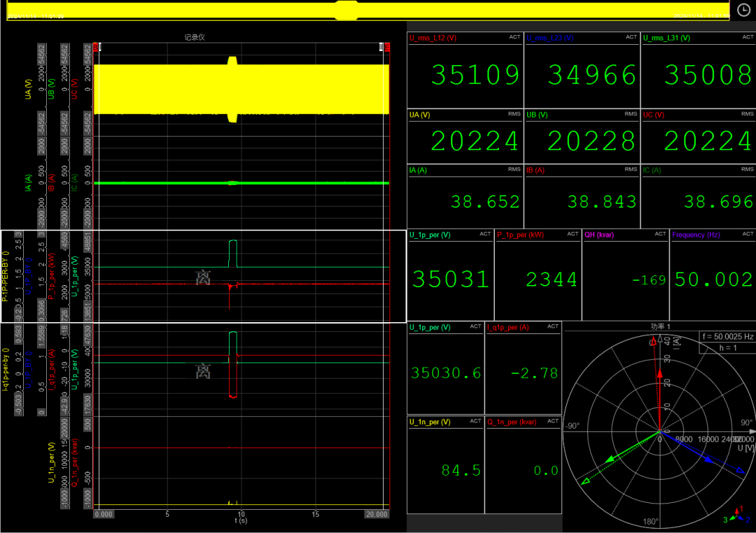Viewport: 756px width, 533px height.
Task: Click the I_q1p_per (A) meter showing -2.78
Action: click(x=523, y=368)
